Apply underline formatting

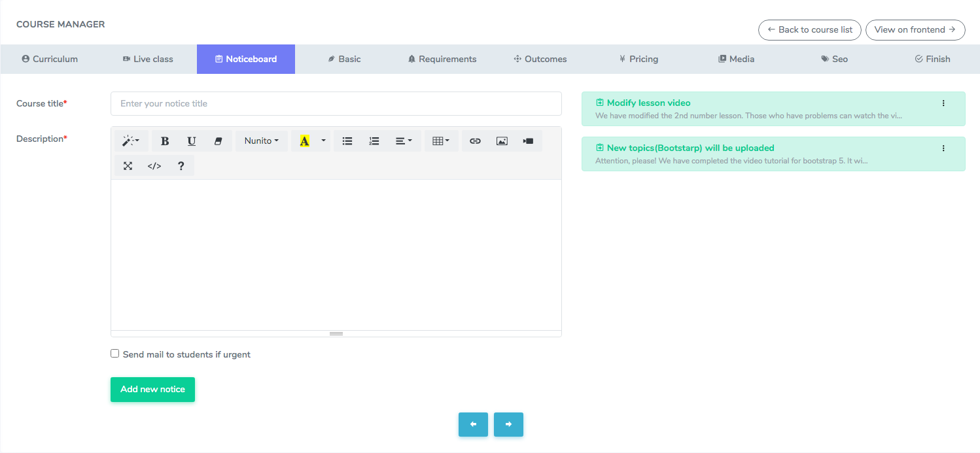192,141
